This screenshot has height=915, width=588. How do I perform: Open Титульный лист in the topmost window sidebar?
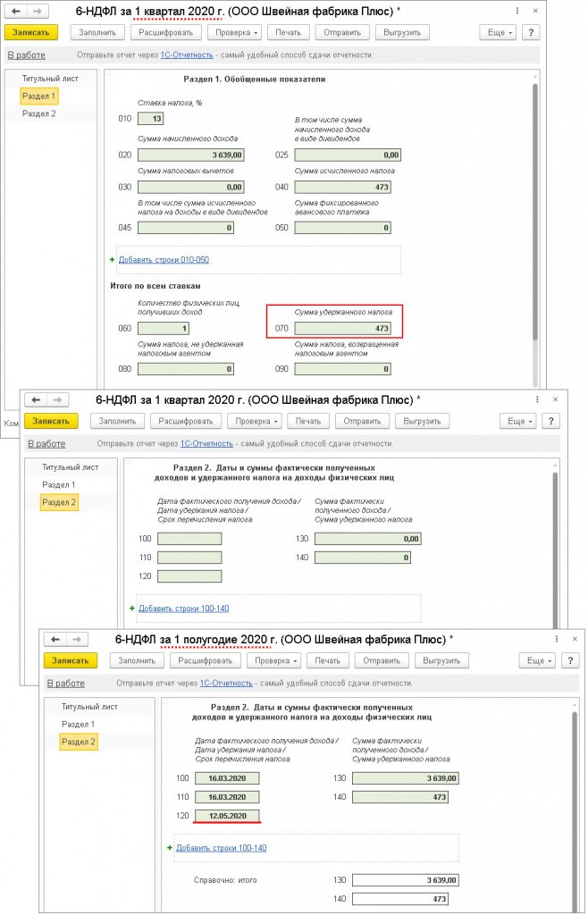click(x=50, y=79)
